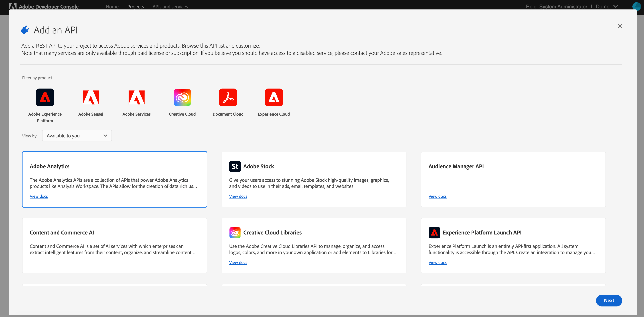Select the Content and Commerce AI card
Image resolution: width=644 pixels, height=317 pixels.
(x=114, y=245)
